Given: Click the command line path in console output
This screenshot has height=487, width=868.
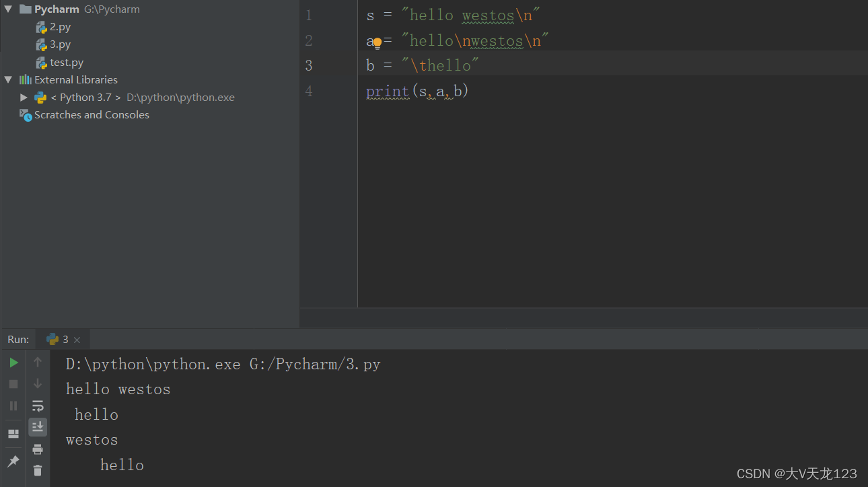Looking at the screenshot, I should pyautogui.click(x=223, y=364).
